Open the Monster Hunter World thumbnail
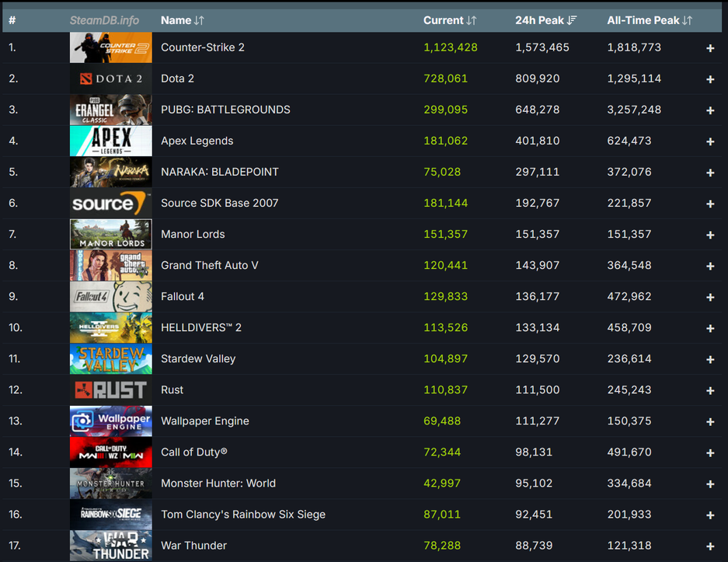Image resolution: width=728 pixels, height=562 pixels. point(110,483)
